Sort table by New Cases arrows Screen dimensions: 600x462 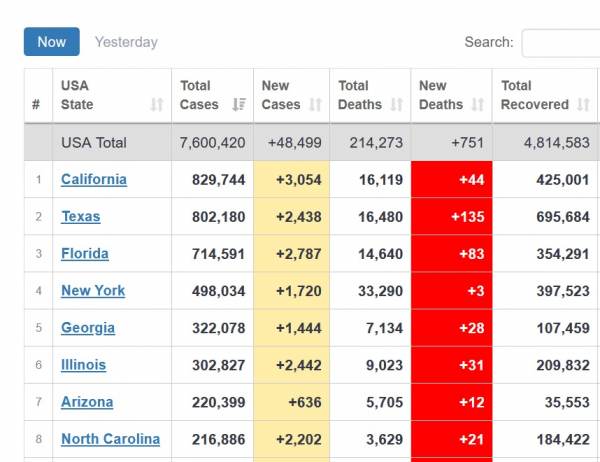point(316,104)
